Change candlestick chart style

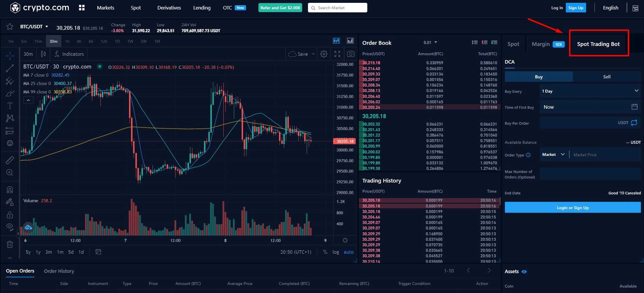(x=43, y=54)
